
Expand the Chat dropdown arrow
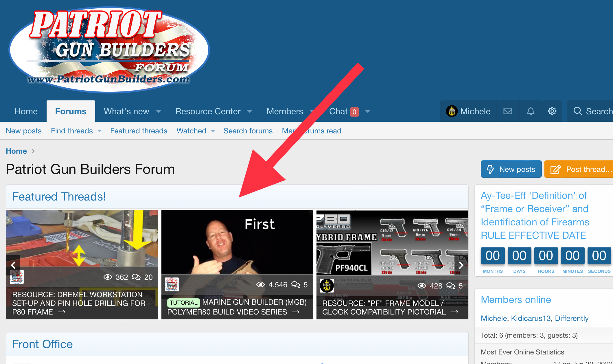[368, 111]
